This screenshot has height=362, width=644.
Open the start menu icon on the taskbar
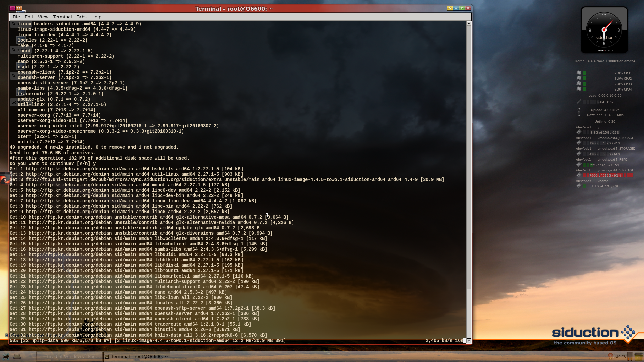(x=6, y=356)
